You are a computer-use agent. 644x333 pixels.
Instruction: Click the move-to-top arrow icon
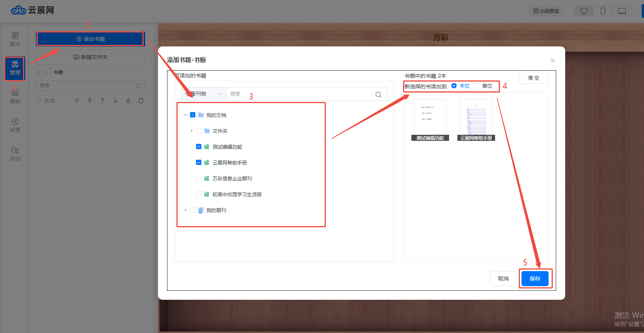90,100
